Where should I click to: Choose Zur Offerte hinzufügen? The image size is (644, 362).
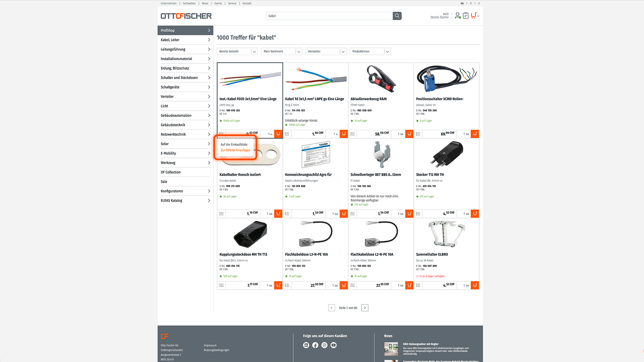click(235, 150)
